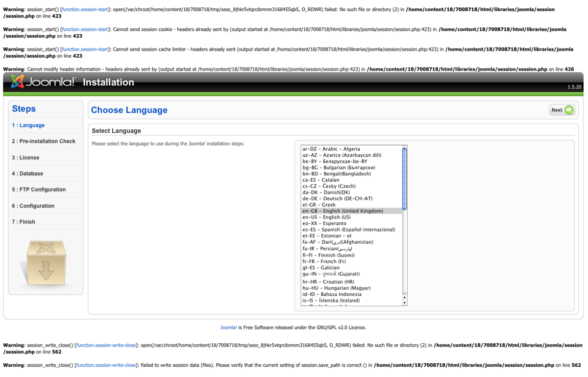Click the 'Installation' header title
588x377 pixels.
click(108, 82)
